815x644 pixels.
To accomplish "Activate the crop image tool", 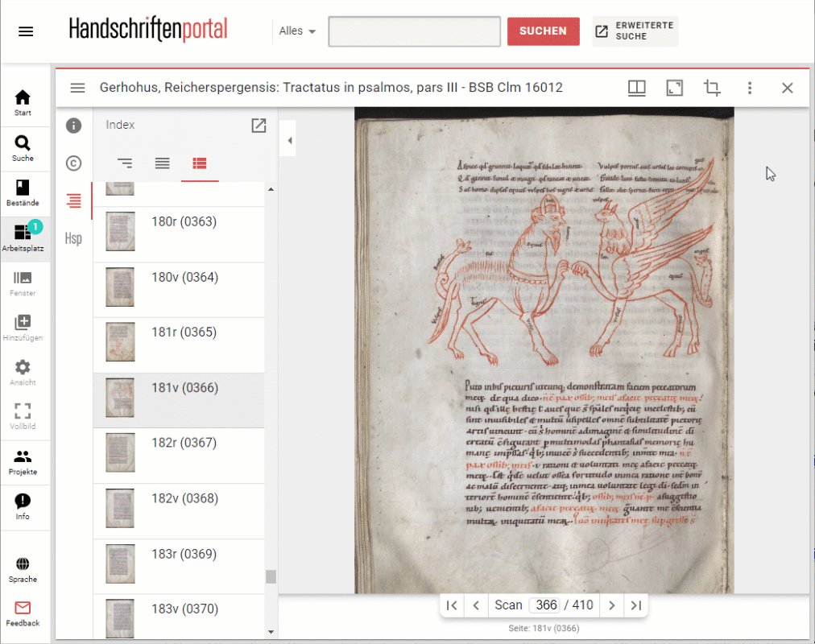I will pyautogui.click(x=712, y=88).
